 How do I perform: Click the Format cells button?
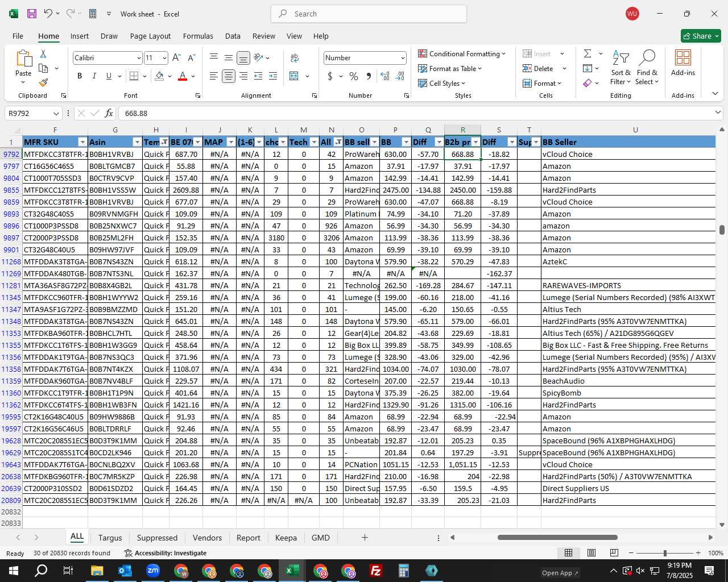click(543, 83)
